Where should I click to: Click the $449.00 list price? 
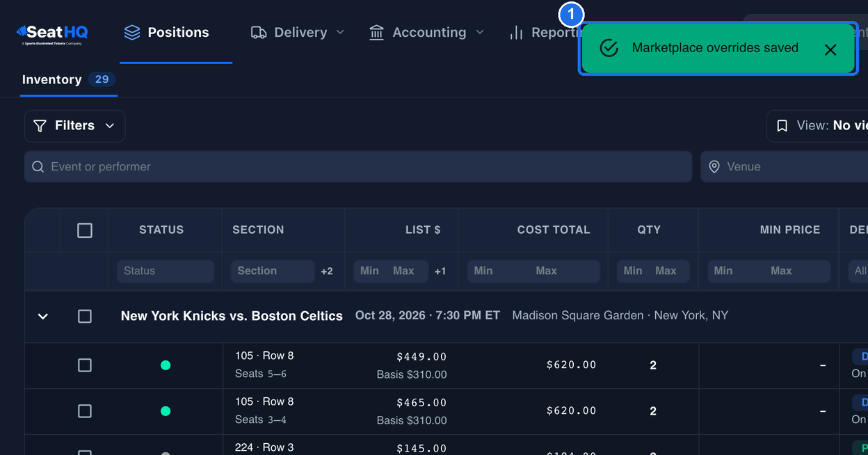(x=421, y=357)
